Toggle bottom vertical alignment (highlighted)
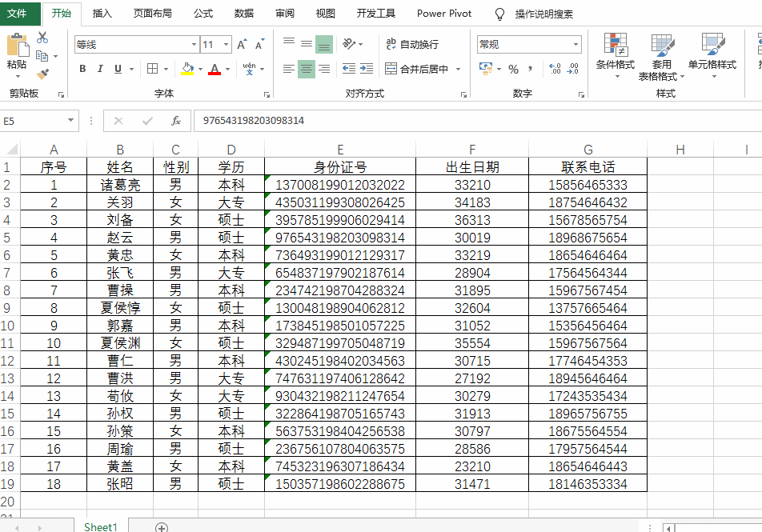762x532 pixels. (x=324, y=44)
